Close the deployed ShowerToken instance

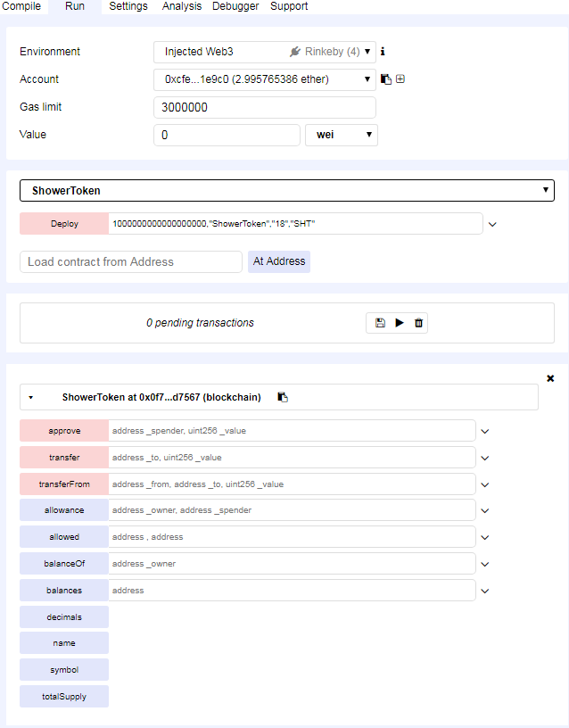[x=550, y=378]
